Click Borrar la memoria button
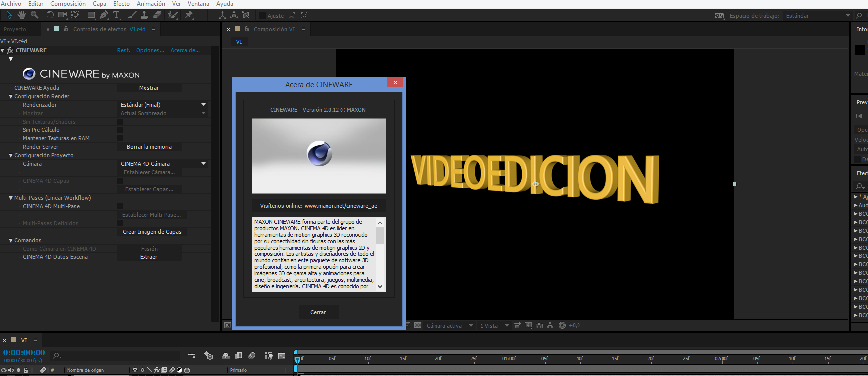Screen dimensions: 868x376 click(x=149, y=147)
